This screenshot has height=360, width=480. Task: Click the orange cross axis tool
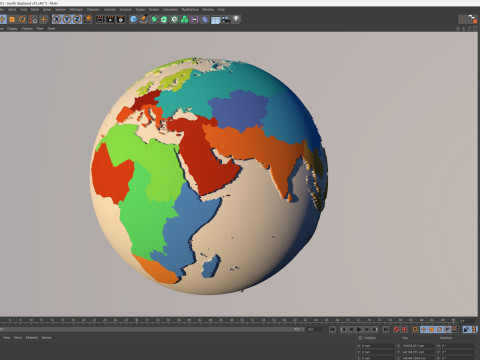(x=44, y=19)
